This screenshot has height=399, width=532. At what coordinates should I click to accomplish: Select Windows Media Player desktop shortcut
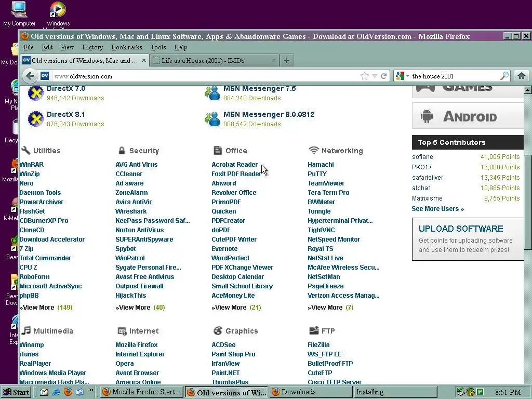tap(58, 15)
